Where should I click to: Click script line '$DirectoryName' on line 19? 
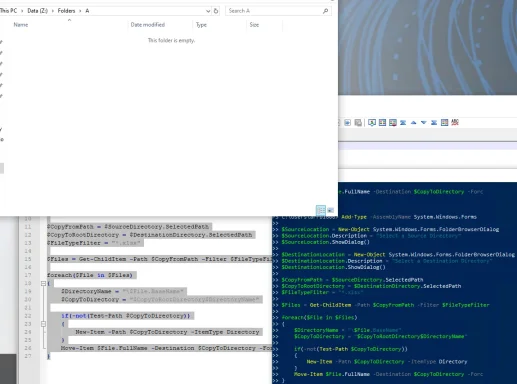(123, 291)
